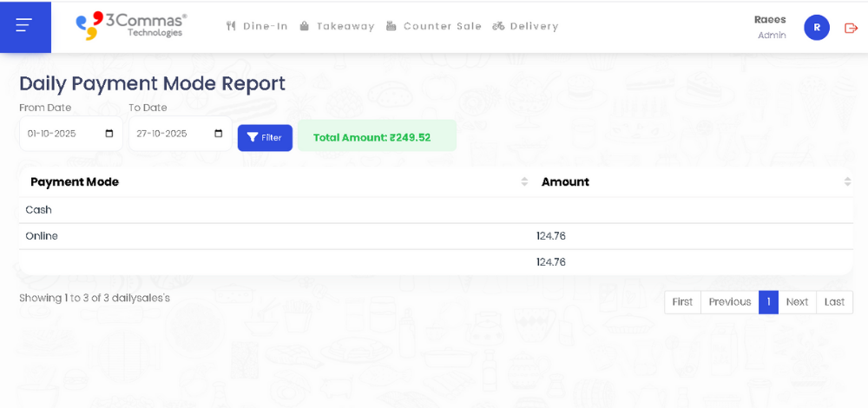Screen dimensions: 868x408
Task: Click the 3Commas Technologies logo
Action: 131,26
